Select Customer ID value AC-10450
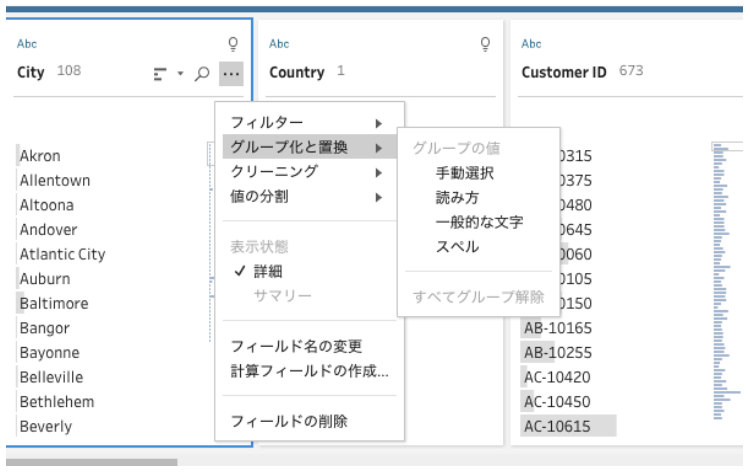 pos(557,402)
